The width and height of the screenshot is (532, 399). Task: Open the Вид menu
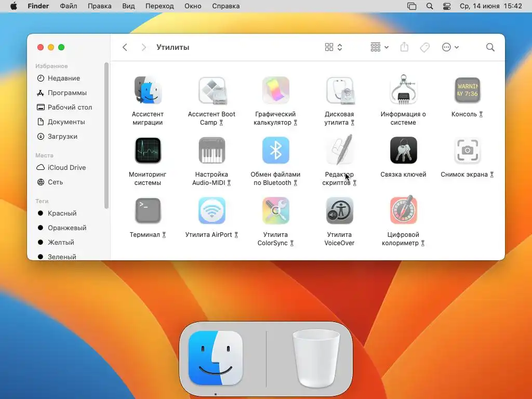tap(128, 6)
